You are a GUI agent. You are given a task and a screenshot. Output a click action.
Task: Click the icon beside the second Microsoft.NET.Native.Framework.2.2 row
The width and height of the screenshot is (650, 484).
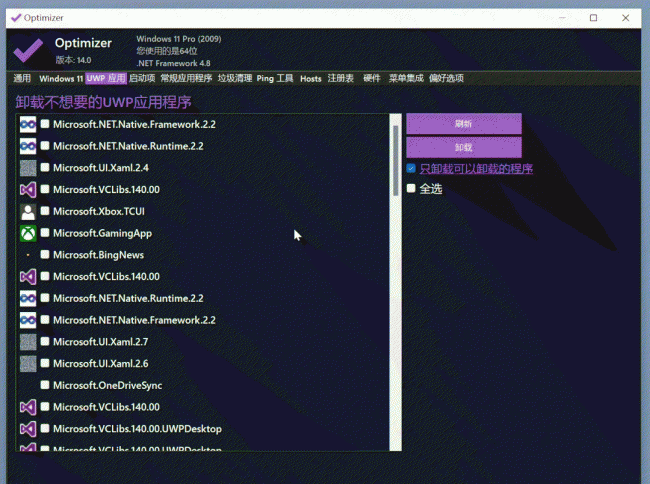click(x=28, y=320)
